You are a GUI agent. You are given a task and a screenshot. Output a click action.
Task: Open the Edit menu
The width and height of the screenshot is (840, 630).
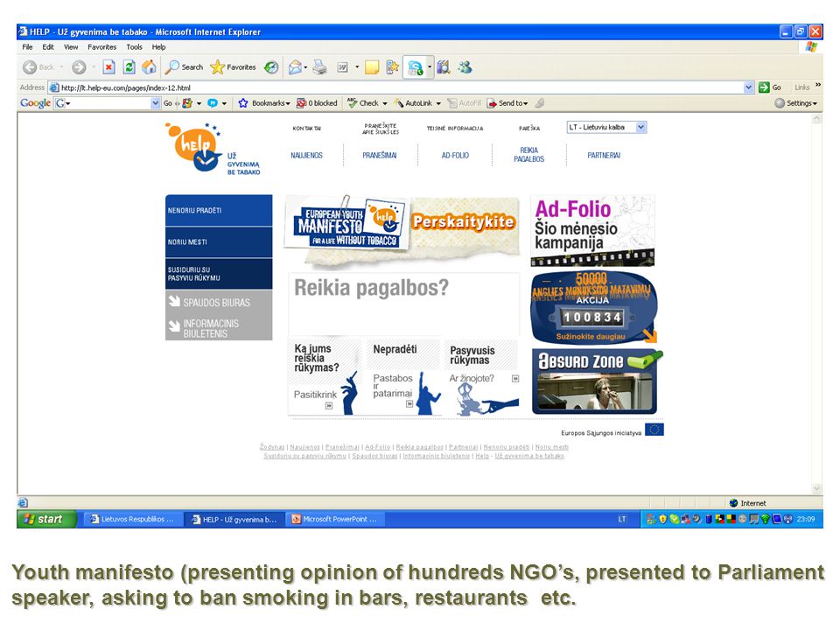pyautogui.click(x=48, y=47)
